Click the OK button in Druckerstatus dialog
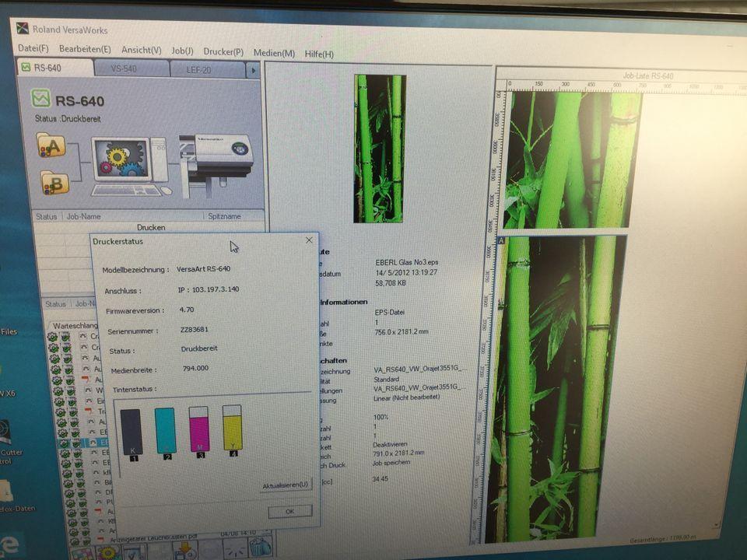This screenshot has width=747, height=560. (290, 512)
